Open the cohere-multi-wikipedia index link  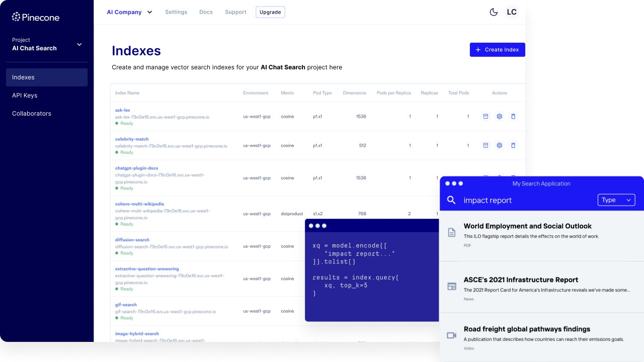click(139, 204)
